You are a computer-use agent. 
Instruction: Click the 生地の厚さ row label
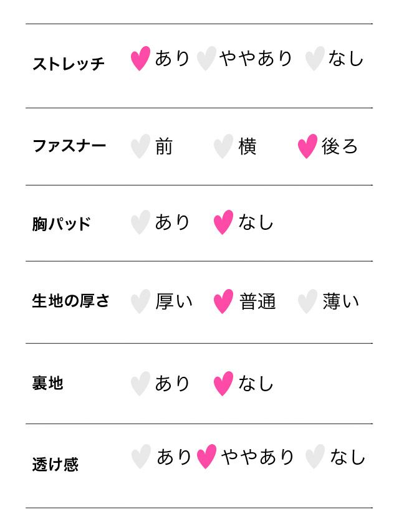point(70,301)
